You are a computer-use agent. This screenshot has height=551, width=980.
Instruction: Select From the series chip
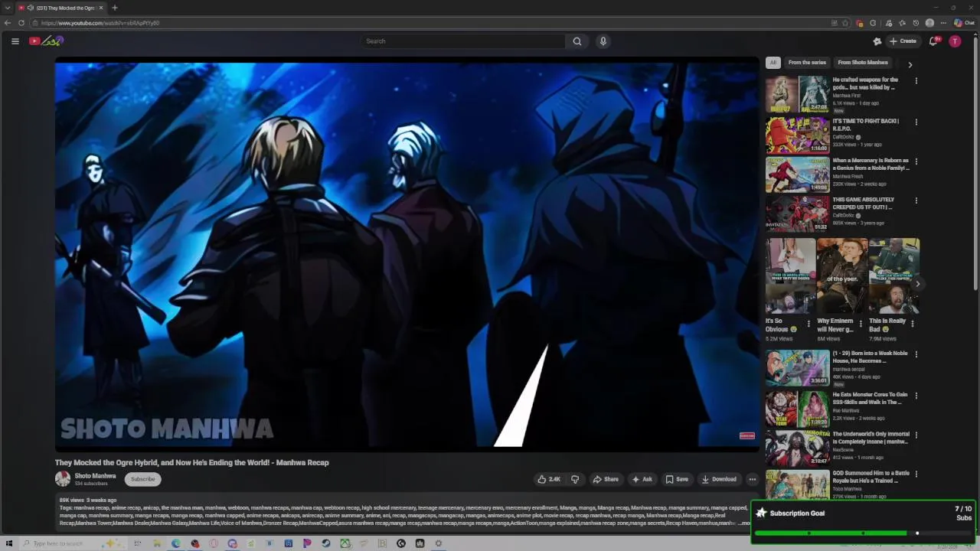(807, 63)
